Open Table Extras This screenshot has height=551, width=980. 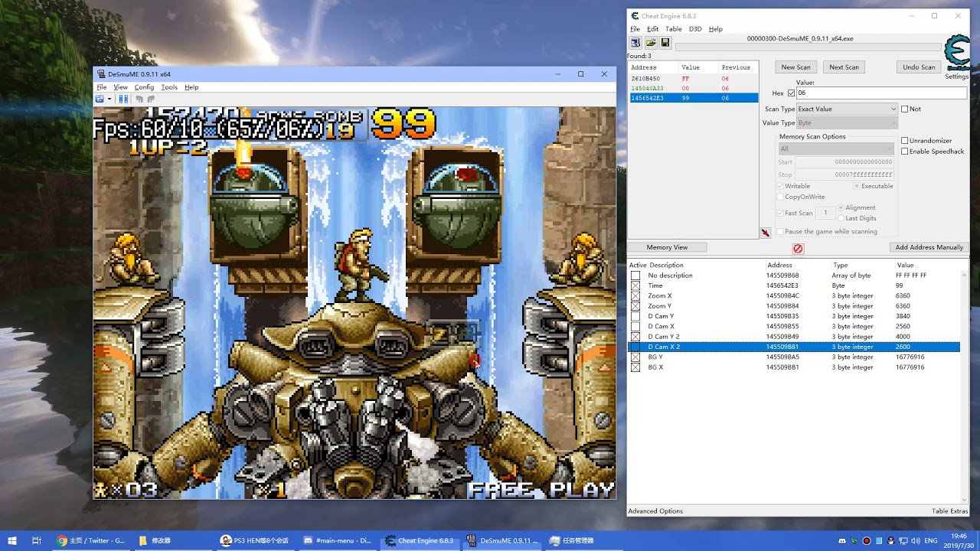pos(949,511)
